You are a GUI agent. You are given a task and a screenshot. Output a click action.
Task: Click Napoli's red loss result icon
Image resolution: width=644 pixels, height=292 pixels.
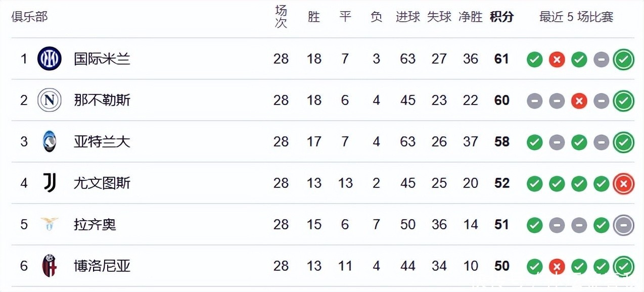tap(579, 101)
